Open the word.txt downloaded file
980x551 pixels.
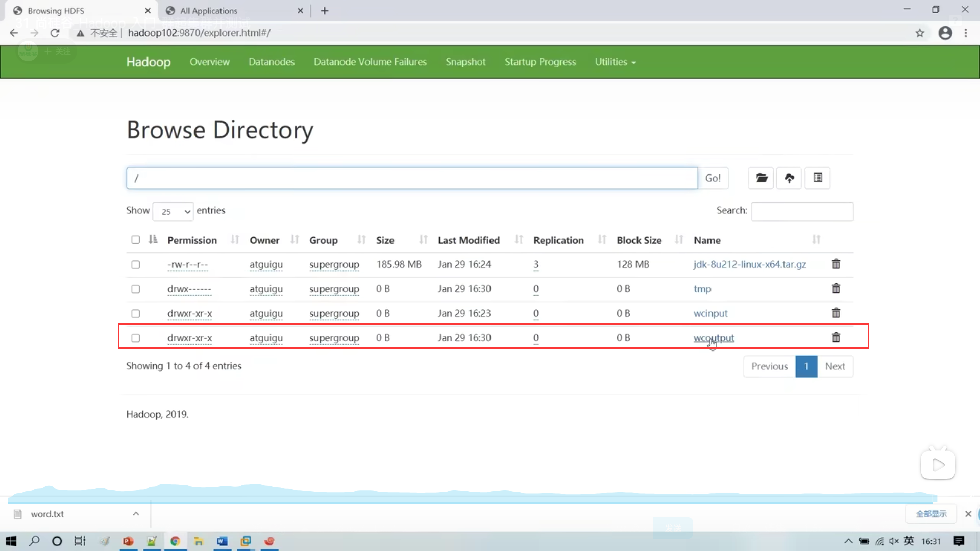(x=47, y=514)
